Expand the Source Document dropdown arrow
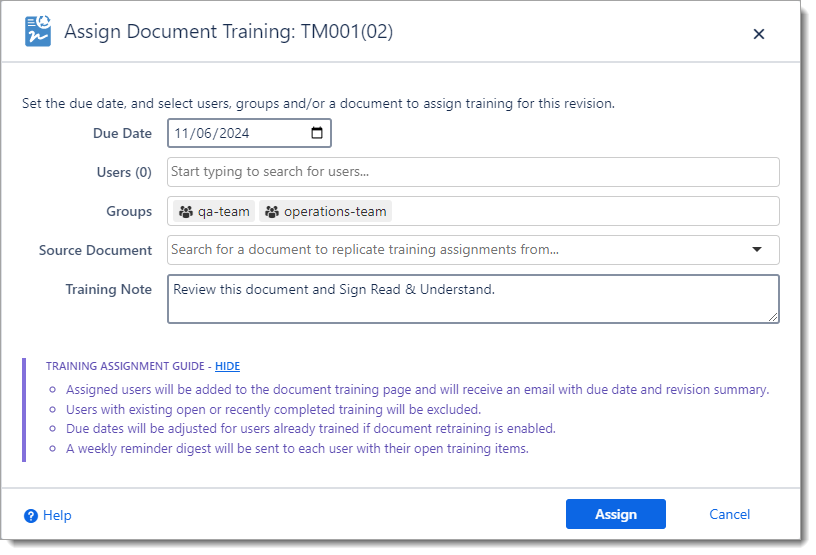Screen dimensions: 816x555 757,250
